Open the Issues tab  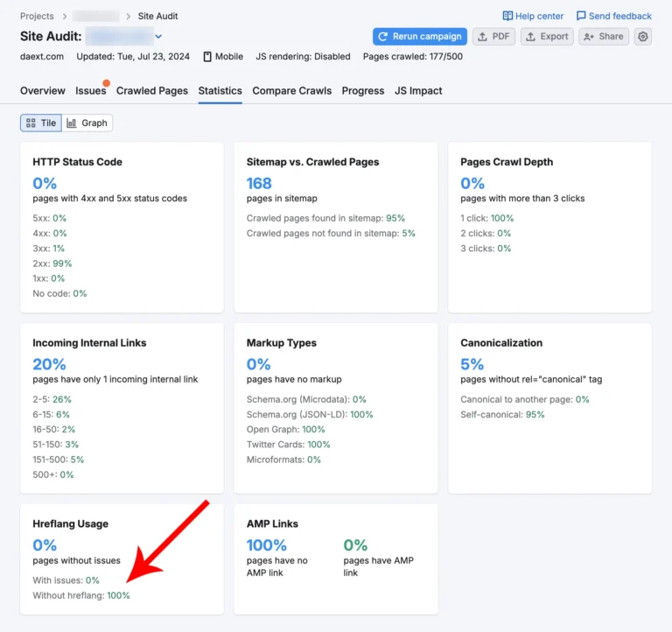point(90,91)
